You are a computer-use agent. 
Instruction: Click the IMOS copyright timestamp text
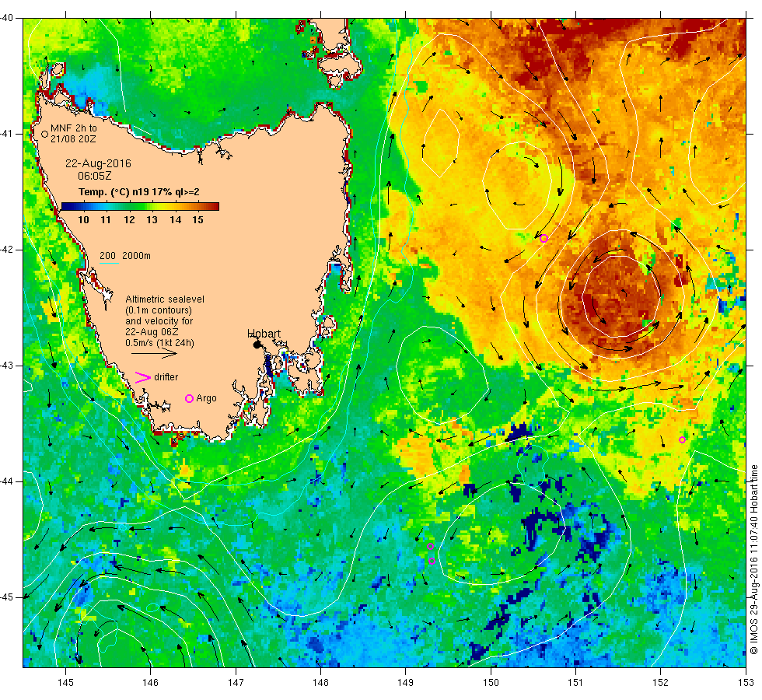[753, 559]
